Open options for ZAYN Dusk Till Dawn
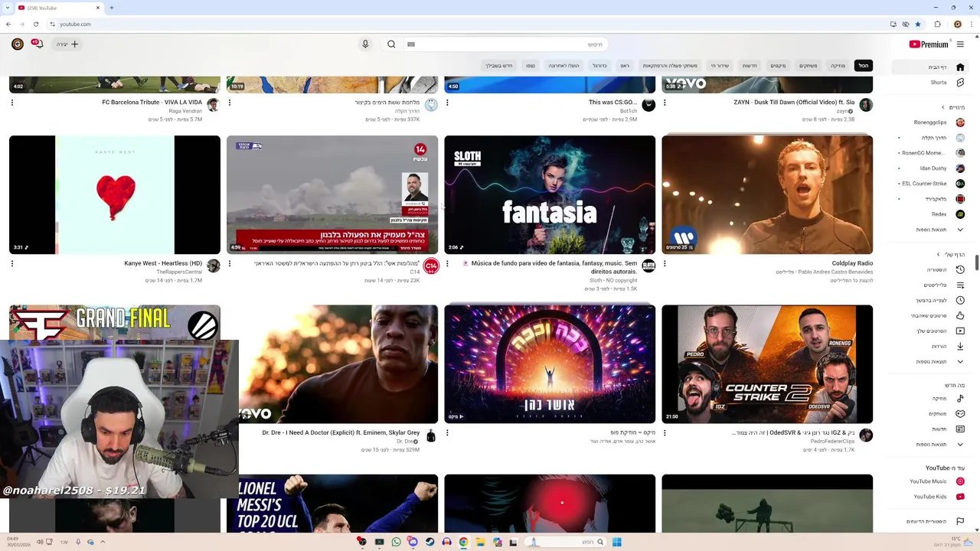 [x=665, y=103]
